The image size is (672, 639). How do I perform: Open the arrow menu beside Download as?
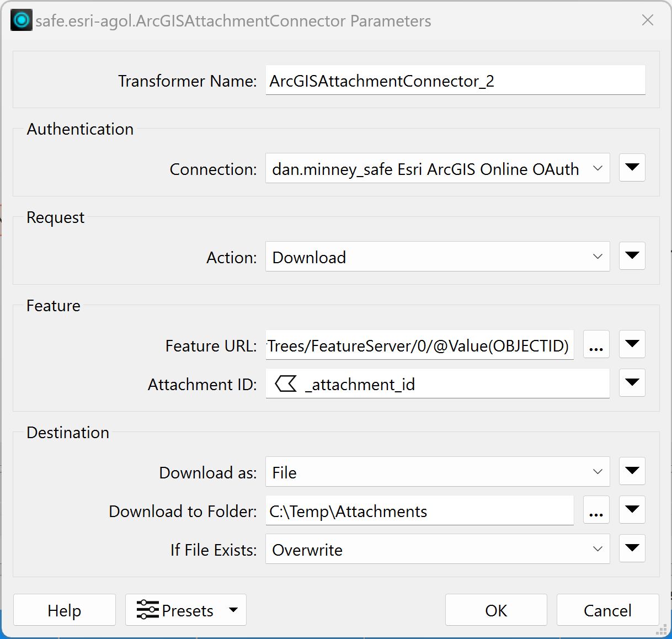(632, 471)
